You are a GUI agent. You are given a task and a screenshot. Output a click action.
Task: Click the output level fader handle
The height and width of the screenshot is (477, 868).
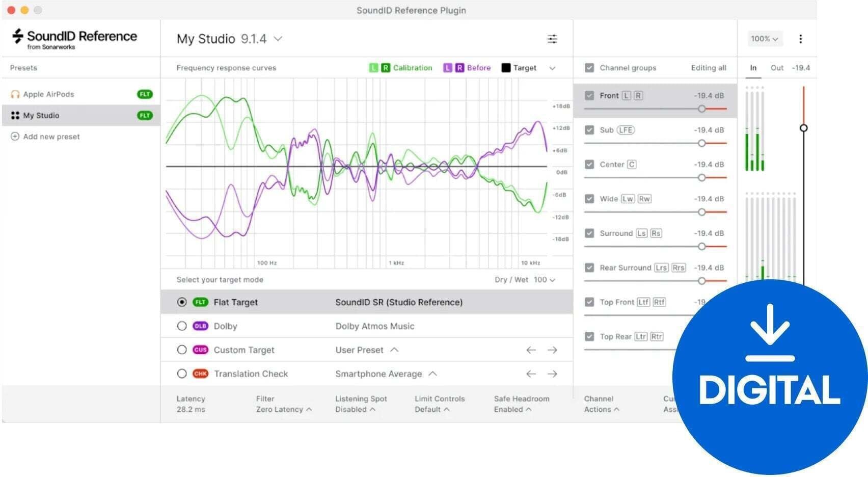point(803,128)
